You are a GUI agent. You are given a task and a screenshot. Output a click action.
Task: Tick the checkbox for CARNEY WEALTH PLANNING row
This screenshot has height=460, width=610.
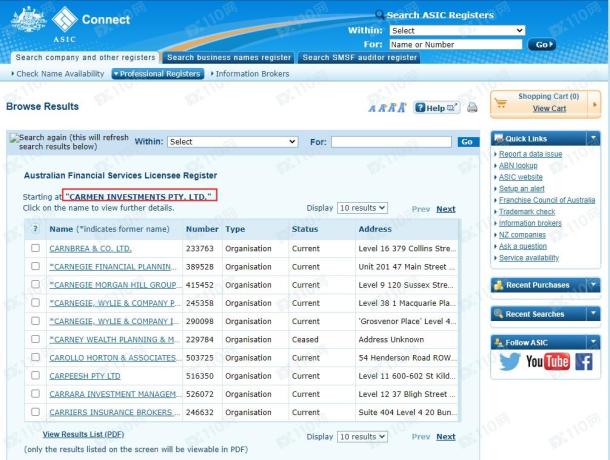tap(35, 339)
